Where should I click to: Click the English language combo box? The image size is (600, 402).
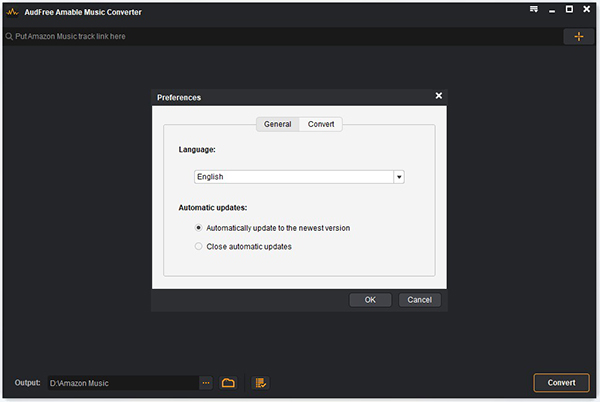tap(299, 177)
